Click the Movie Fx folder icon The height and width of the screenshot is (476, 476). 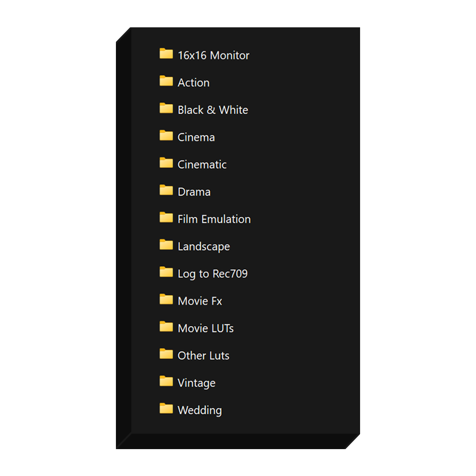point(166,299)
